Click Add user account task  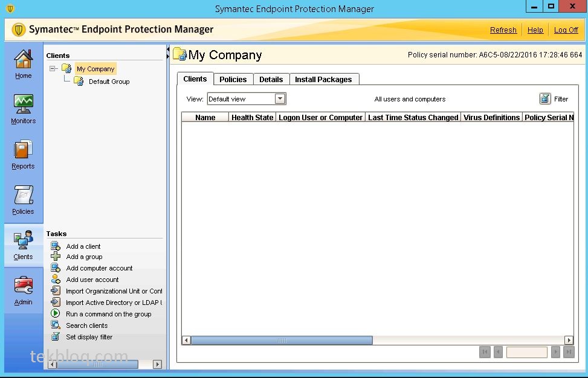point(92,280)
